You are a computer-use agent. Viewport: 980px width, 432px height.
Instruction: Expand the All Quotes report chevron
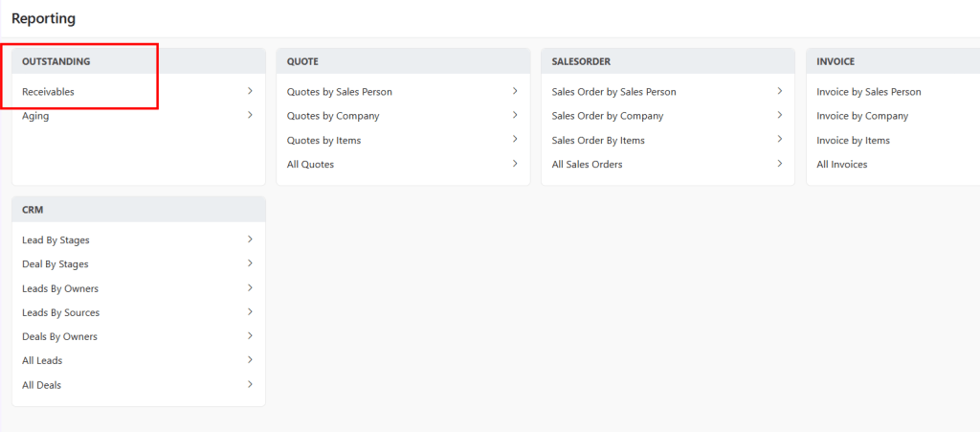click(x=515, y=164)
